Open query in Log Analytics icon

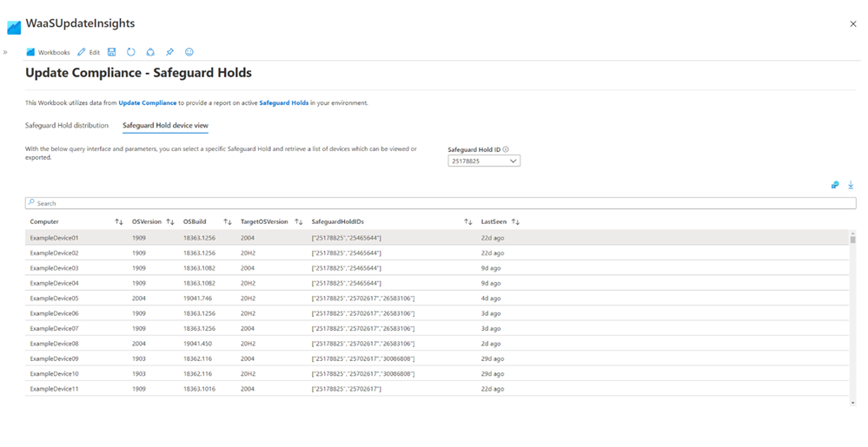coord(835,185)
